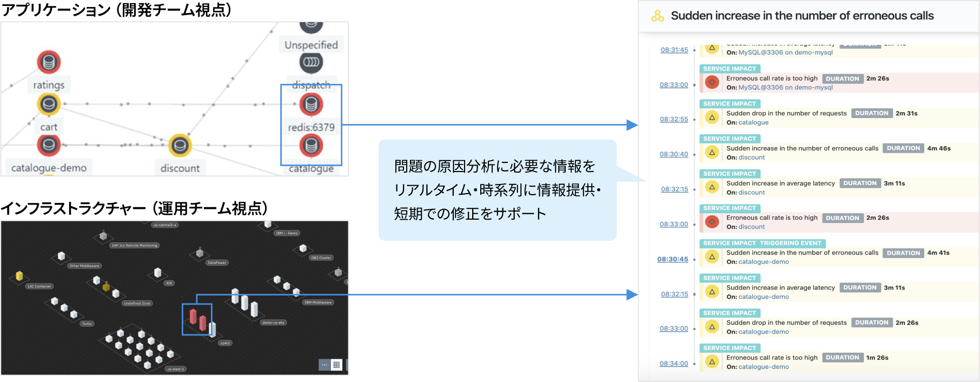Click red critical icon on MySQL erroneous call row
Image resolution: width=980 pixels, height=382 pixels.
click(712, 82)
